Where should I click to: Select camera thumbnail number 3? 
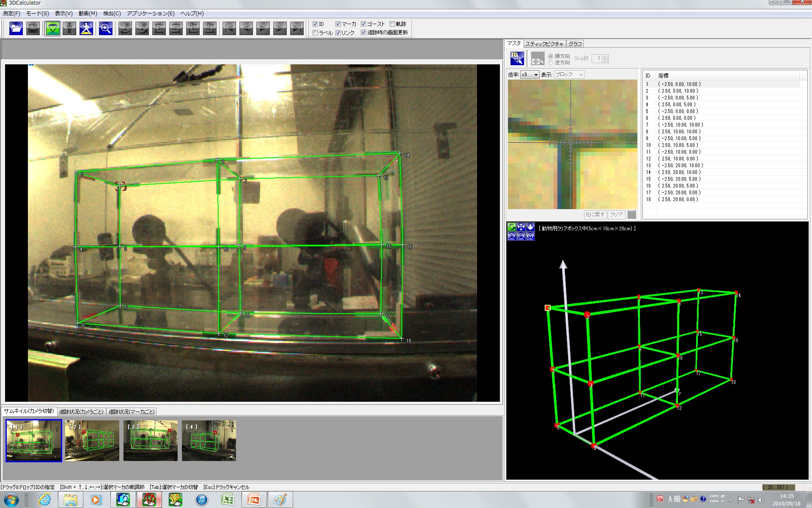(x=151, y=440)
